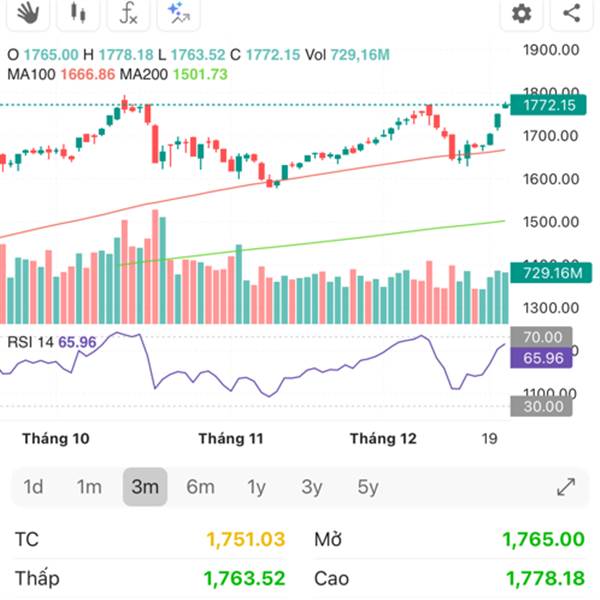Switch to the 1d timeframe

(33, 487)
